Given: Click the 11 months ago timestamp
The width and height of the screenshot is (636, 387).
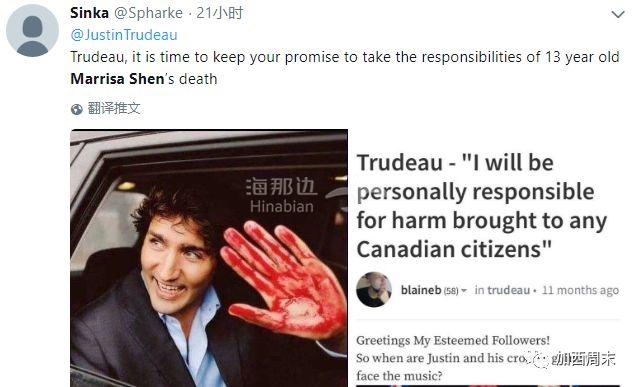Looking at the screenshot, I should pos(580,290).
